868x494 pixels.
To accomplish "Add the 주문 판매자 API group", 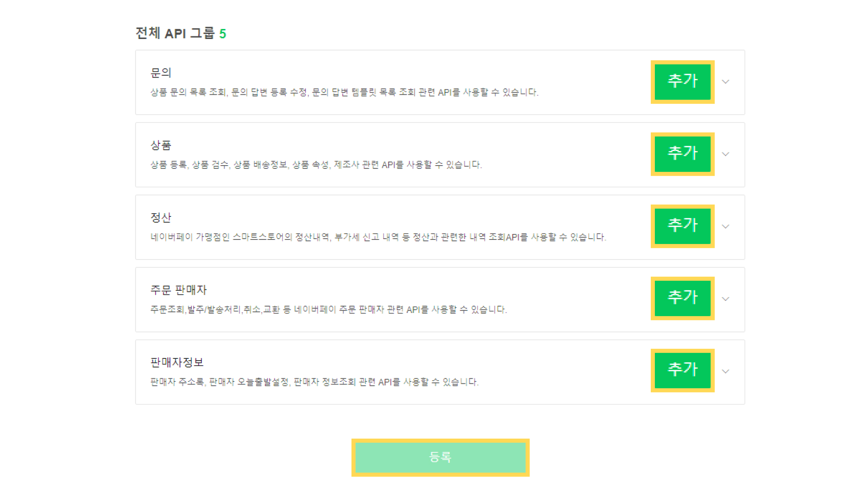I will click(682, 298).
